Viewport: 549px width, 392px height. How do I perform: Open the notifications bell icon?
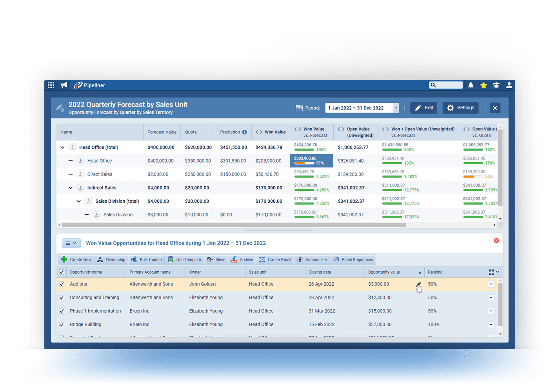tap(471, 85)
